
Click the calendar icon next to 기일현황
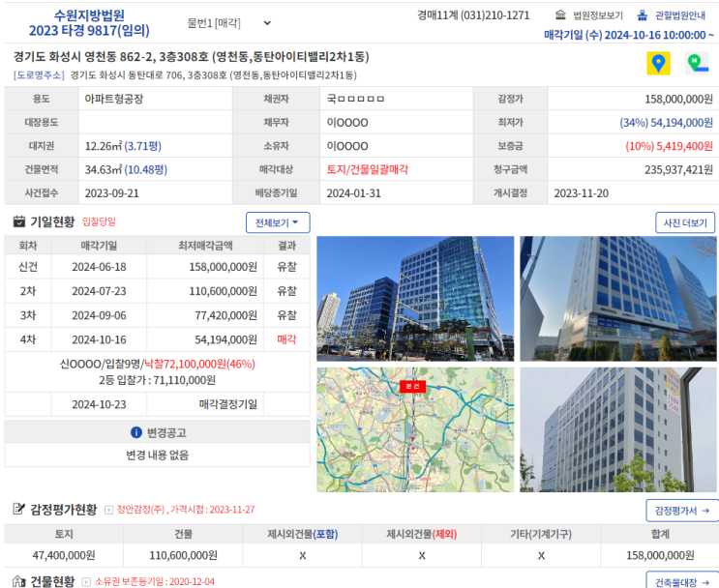[x=18, y=221]
